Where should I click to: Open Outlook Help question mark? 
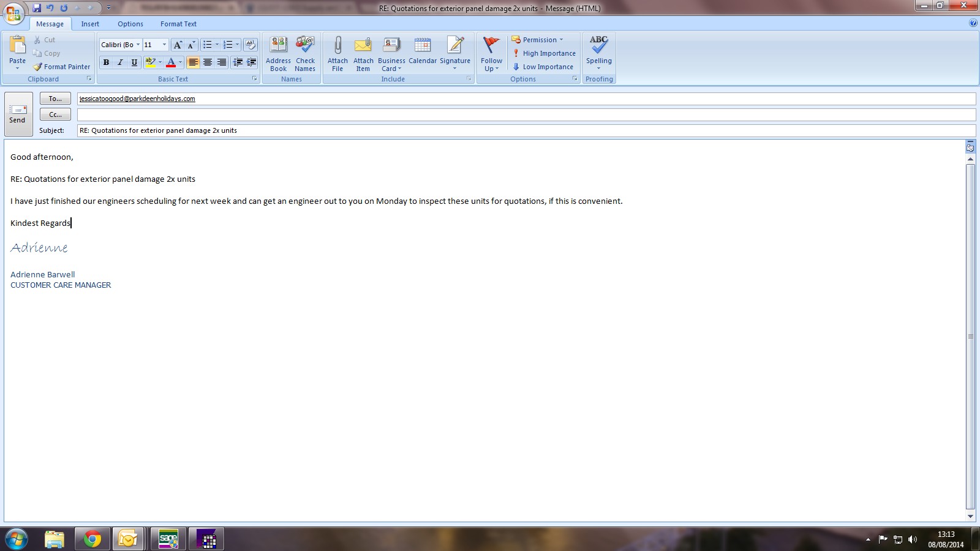pos(973,23)
